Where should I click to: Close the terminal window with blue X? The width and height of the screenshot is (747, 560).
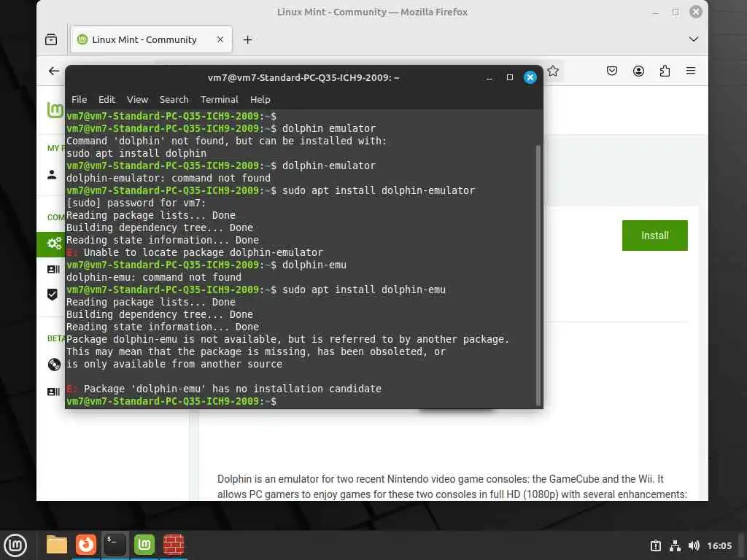click(530, 77)
